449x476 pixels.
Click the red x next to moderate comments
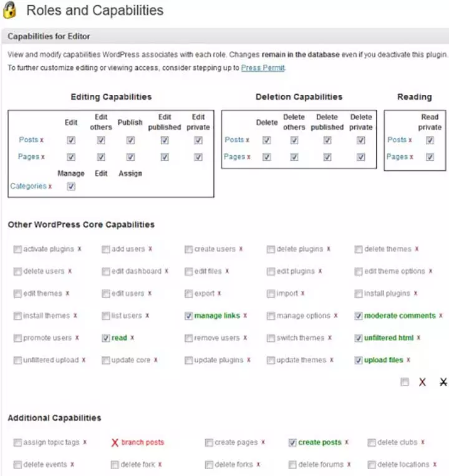[440, 316]
